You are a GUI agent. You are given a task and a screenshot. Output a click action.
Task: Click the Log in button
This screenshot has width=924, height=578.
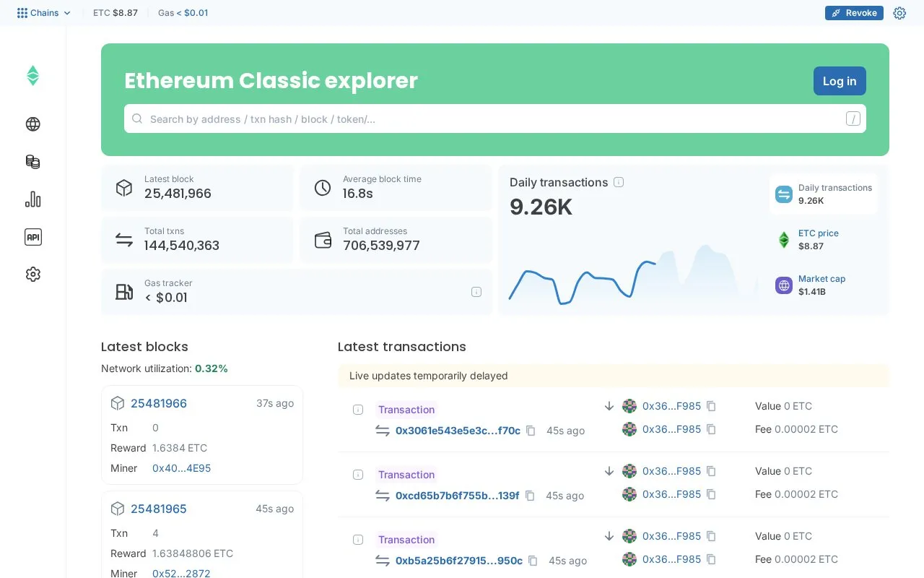coord(840,81)
